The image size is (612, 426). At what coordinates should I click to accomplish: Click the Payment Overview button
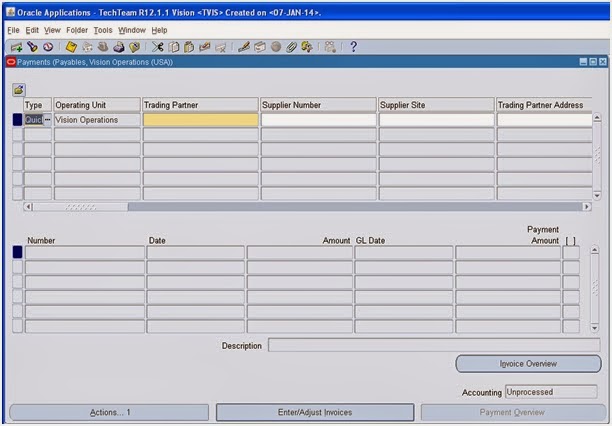coord(512,413)
